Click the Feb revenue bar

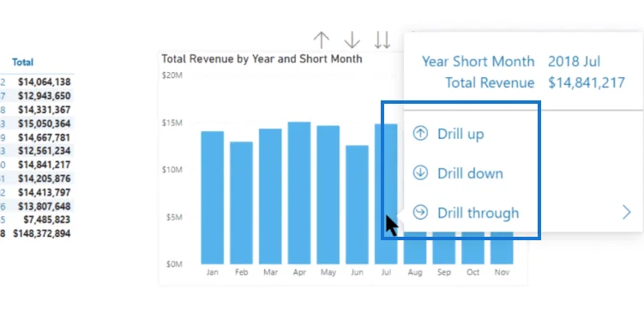pyautogui.click(x=241, y=203)
